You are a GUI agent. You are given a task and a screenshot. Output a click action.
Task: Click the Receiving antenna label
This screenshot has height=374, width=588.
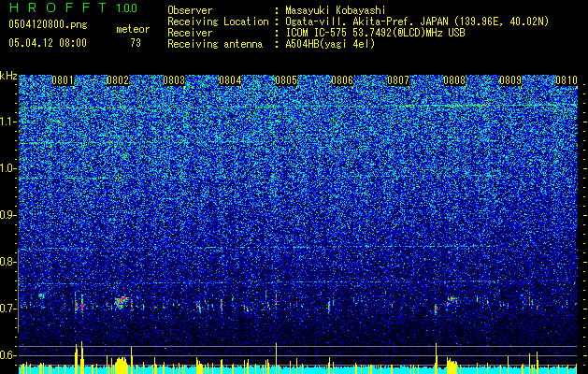(215, 44)
